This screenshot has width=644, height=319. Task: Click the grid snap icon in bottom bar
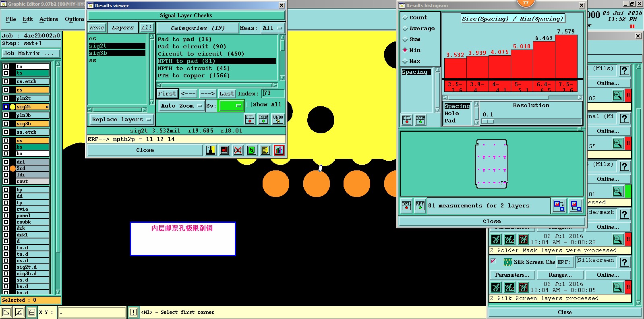click(32, 312)
